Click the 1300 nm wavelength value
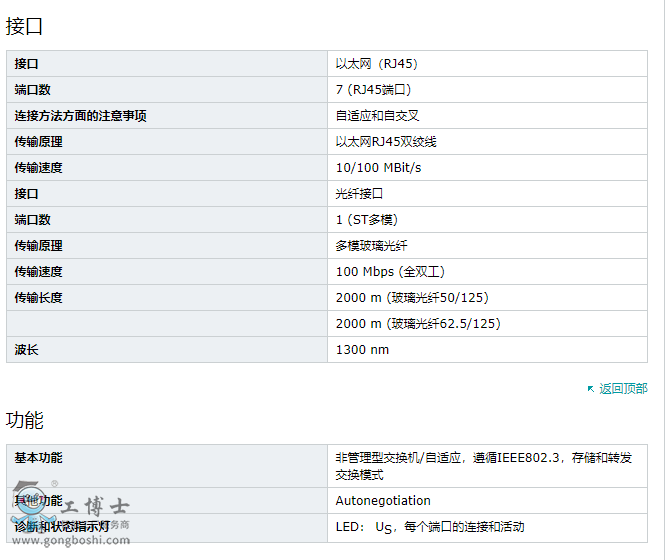This screenshot has width=665, height=560. (362, 350)
